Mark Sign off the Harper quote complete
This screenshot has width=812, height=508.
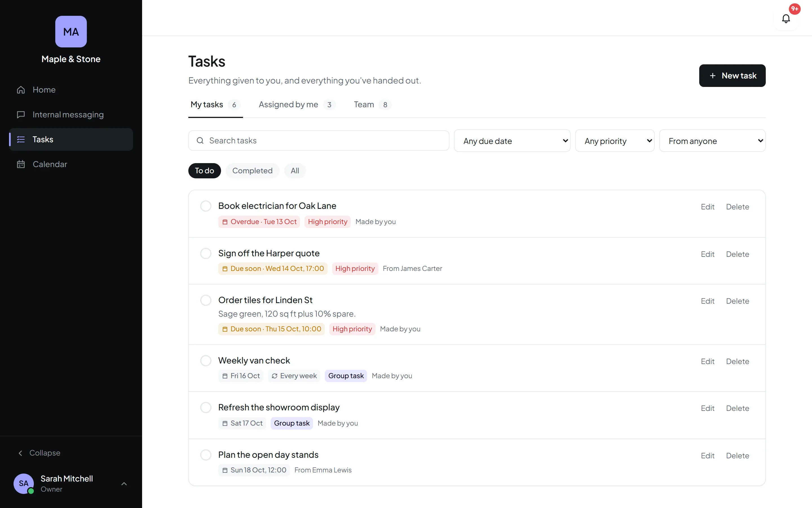(x=206, y=253)
